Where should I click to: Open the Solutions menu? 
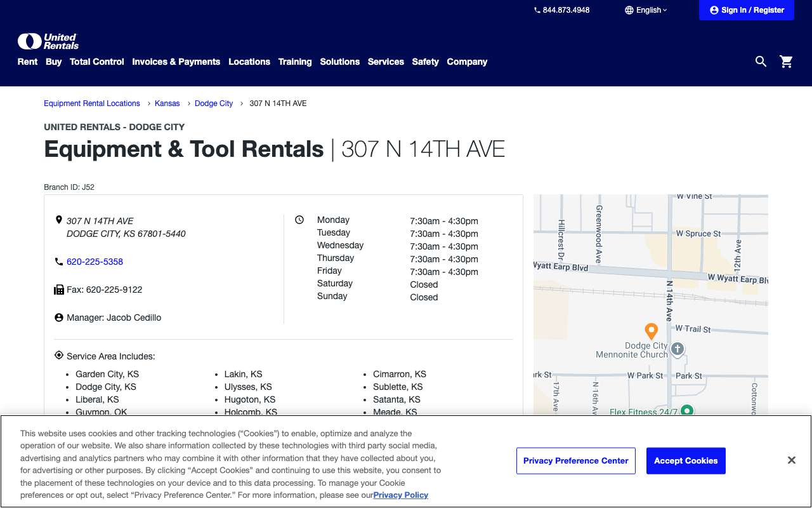pos(340,62)
